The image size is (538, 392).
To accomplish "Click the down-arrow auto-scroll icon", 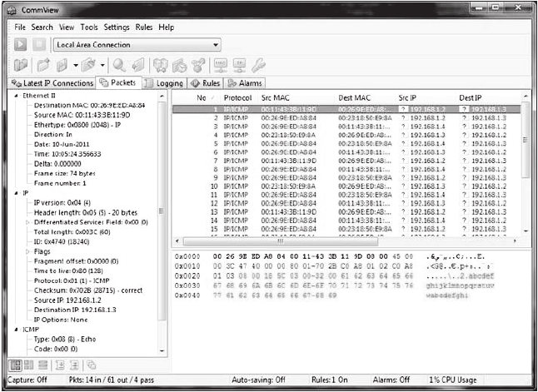I will pos(60,365).
